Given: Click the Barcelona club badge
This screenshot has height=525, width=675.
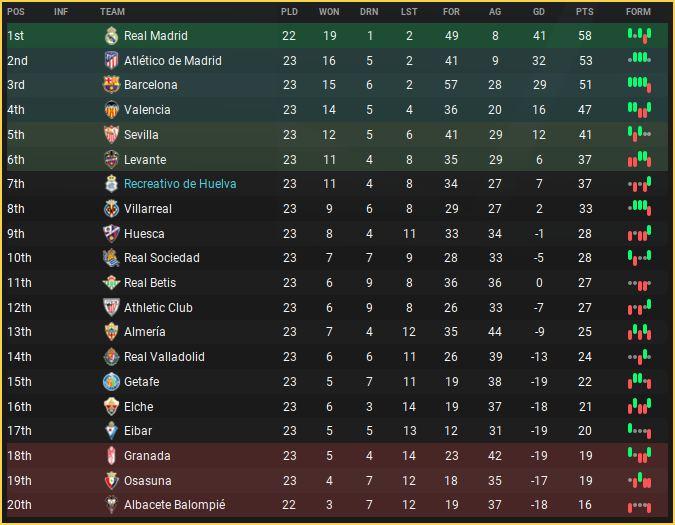Looking at the screenshot, I should point(111,85).
